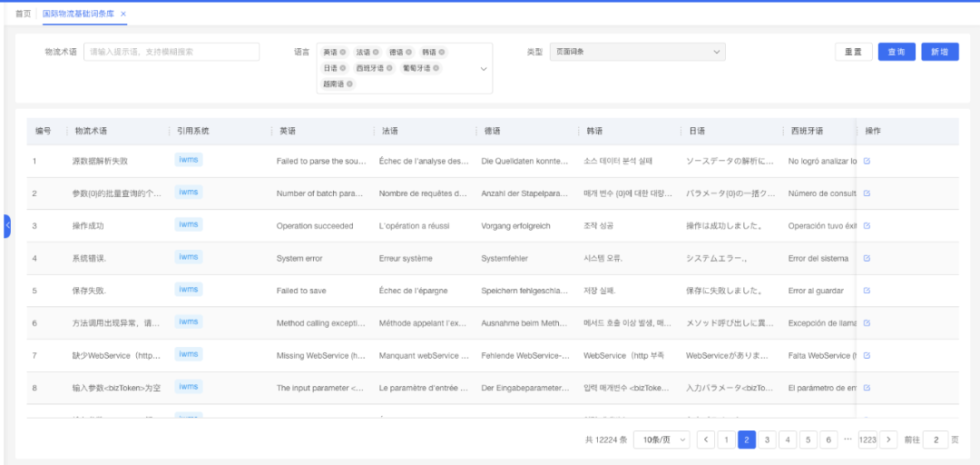Remove the 英语 language tag
Image resolution: width=980 pixels, height=465 pixels.
pos(342,52)
